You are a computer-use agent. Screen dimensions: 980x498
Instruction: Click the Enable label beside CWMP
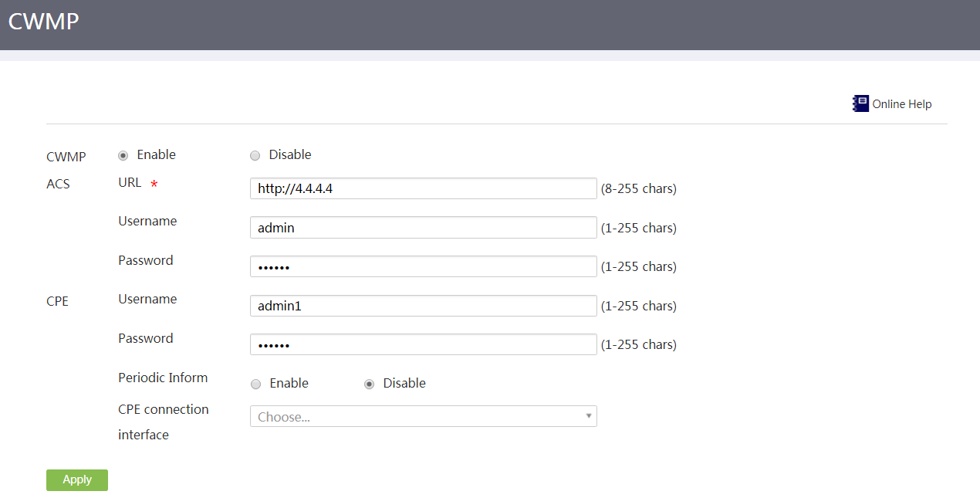click(x=157, y=154)
